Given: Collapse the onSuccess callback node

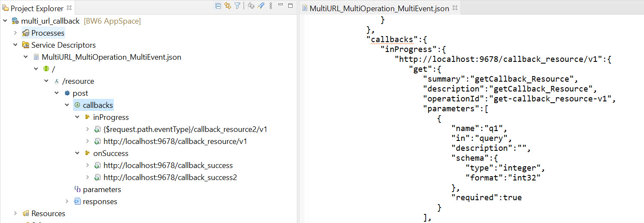Looking at the screenshot, I should [77, 153].
